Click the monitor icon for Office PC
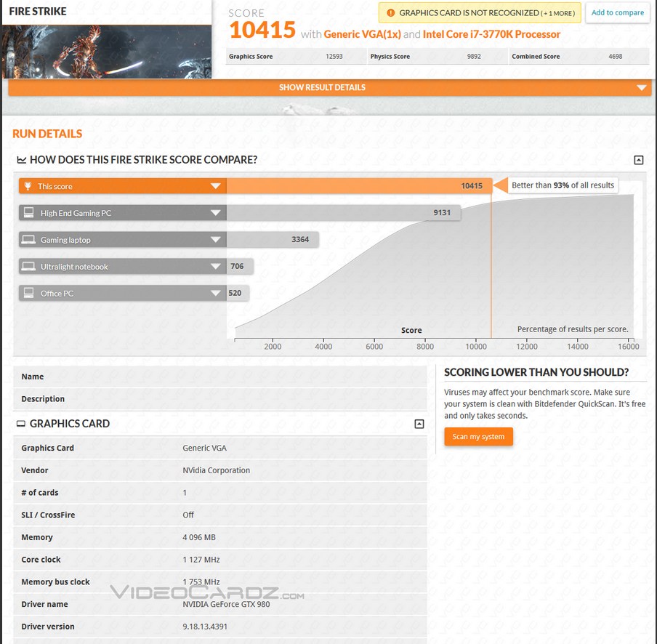The height and width of the screenshot is (644, 657). (x=28, y=293)
